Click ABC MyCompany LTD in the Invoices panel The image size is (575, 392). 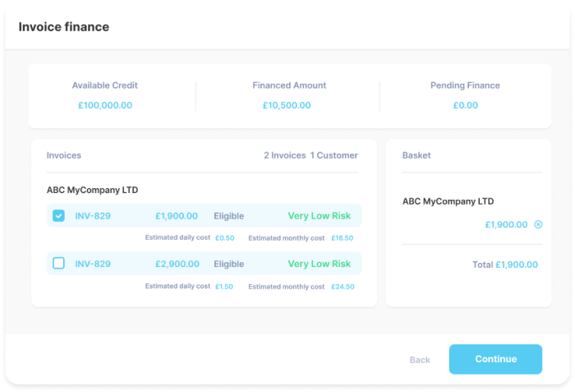click(x=92, y=190)
